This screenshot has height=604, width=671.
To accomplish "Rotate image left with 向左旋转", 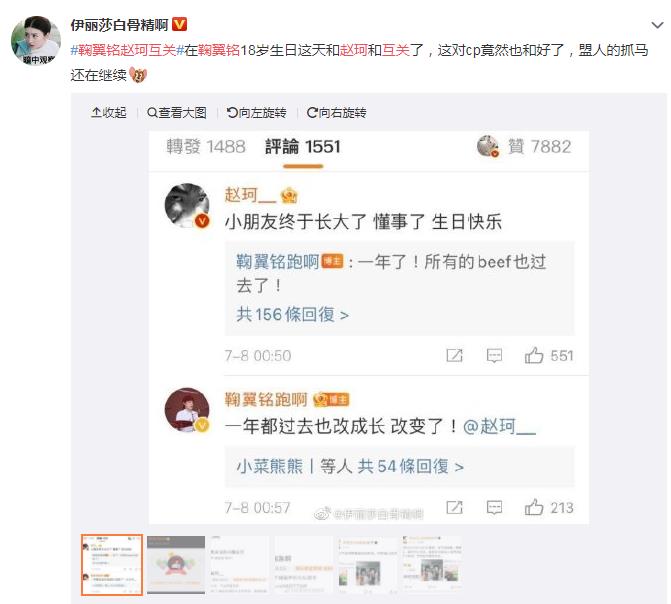I will tap(256, 113).
